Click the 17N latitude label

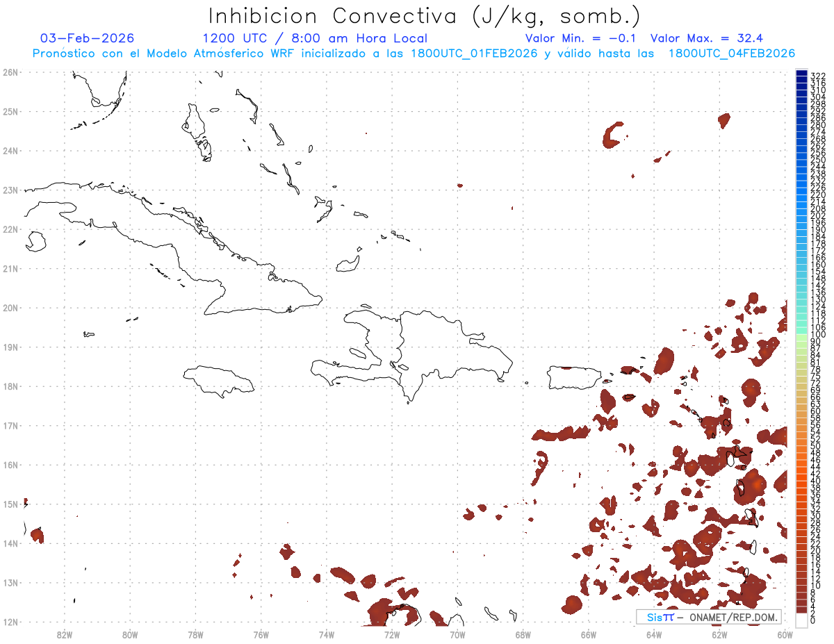10,425
